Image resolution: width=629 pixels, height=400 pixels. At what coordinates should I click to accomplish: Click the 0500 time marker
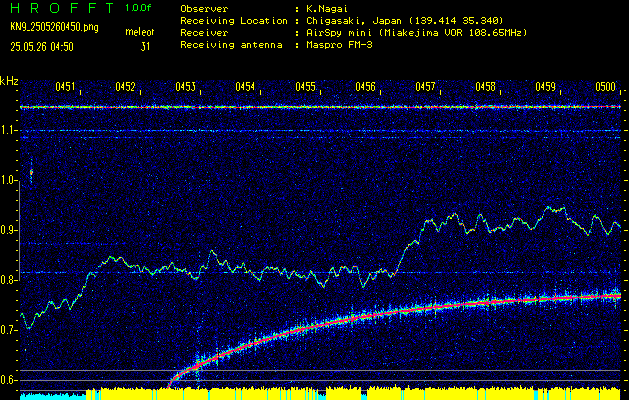click(606, 86)
